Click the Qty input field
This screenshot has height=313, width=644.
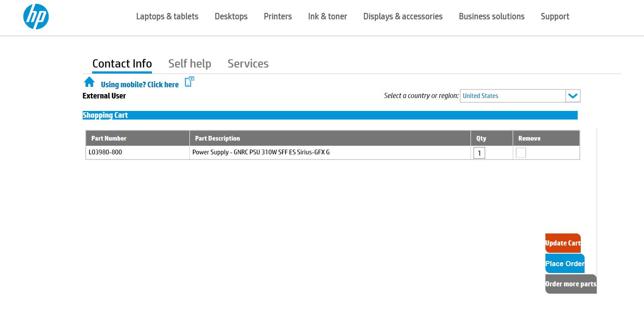tap(479, 153)
